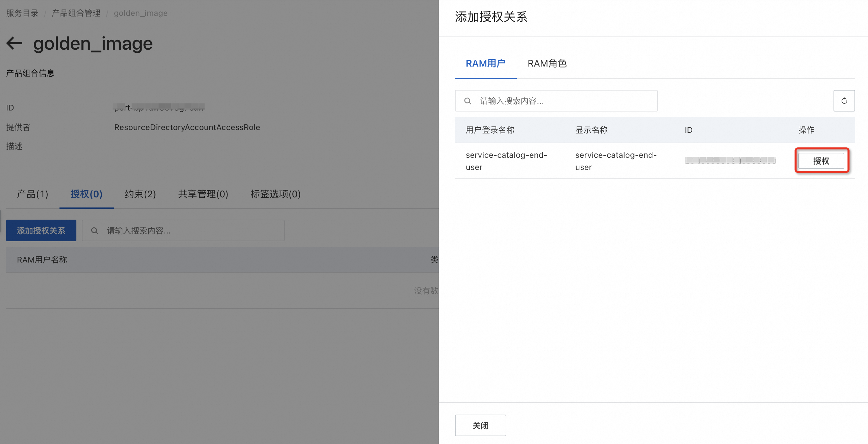Click the 用户登录名称 column header
Screen dimensions: 868x444
tap(490, 130)
